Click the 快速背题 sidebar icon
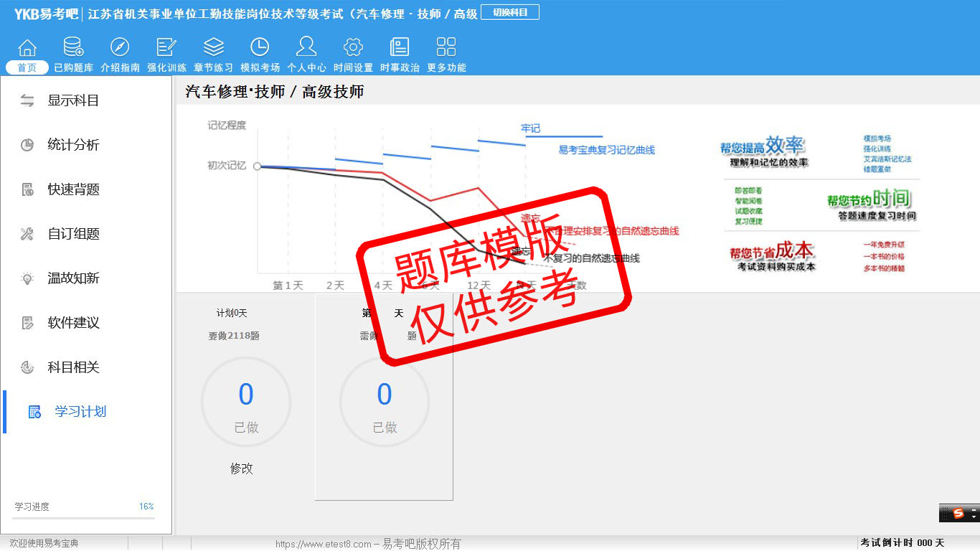Image resolution: width=980 pixels, height=551 pixels. [27, 189]
